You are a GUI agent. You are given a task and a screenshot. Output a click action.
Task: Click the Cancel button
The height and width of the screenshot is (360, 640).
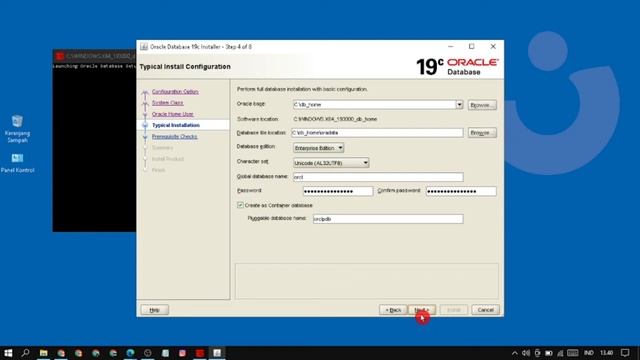point(485,310)
